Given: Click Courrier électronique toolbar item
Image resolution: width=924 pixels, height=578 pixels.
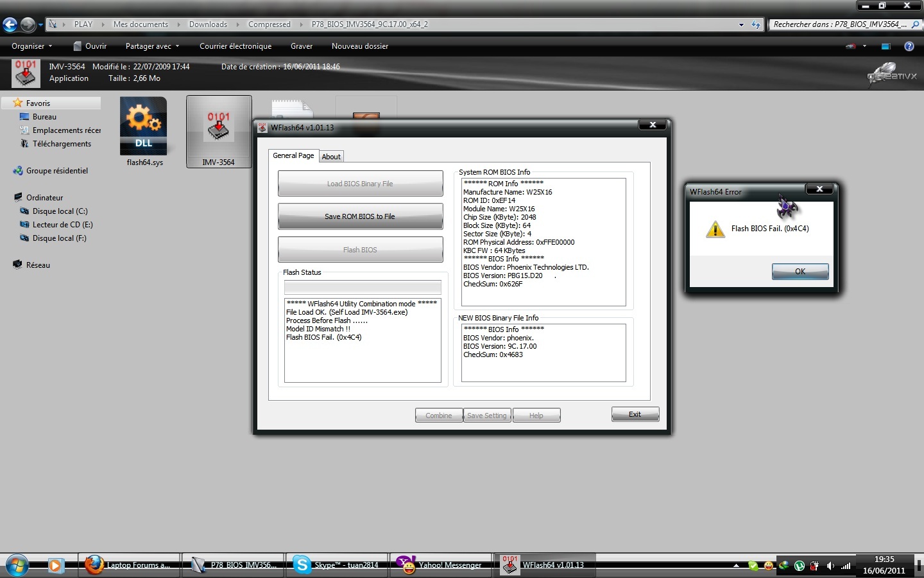Looking at the screenshot, I should pyautogui.click(x=235, y=46).
